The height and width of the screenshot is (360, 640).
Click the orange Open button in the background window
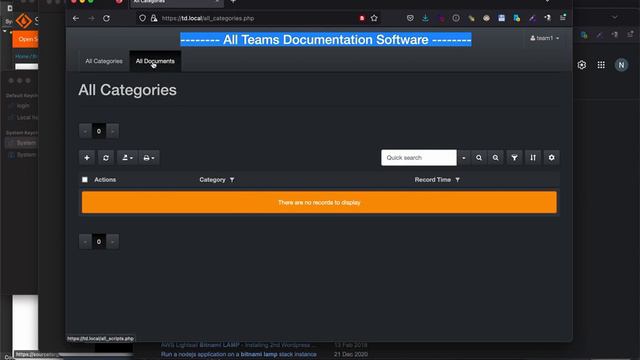(25, 39)
